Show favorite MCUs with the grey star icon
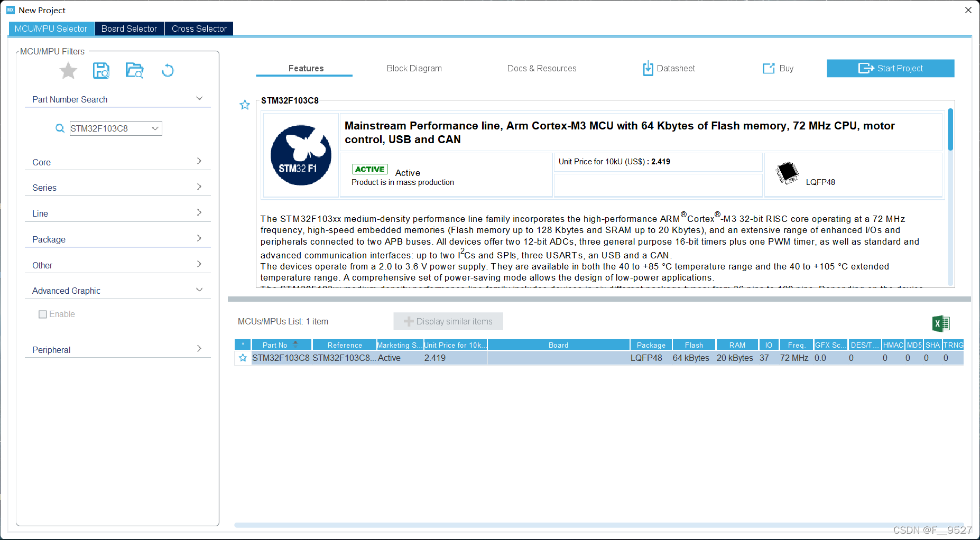 (x=68, y=70)
